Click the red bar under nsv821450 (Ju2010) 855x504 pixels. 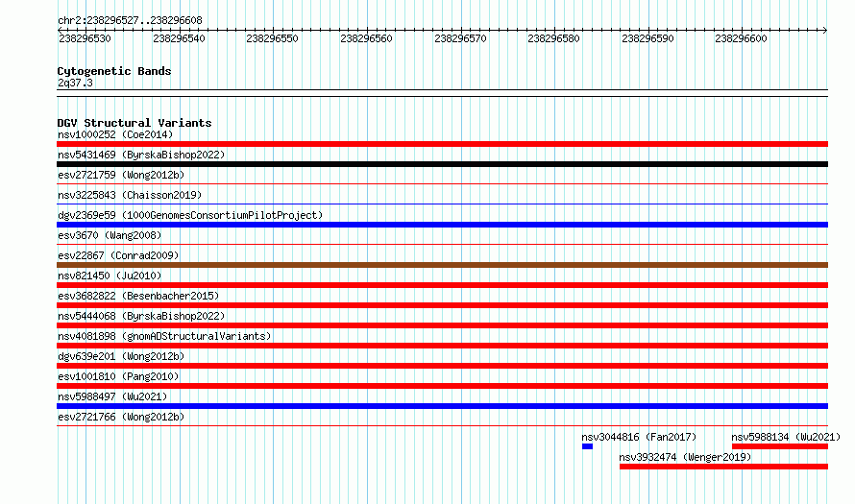pos(442,285)
